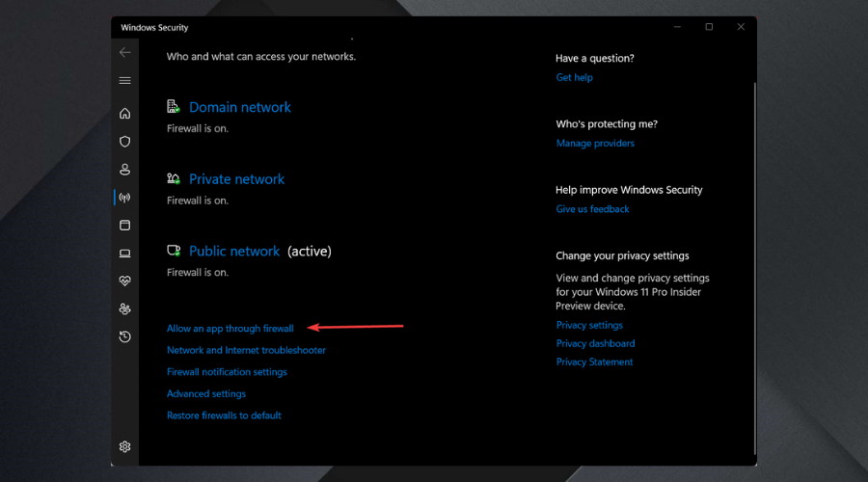Open Firewall notification settings link
The height and width of the screenshot is (482, 868).
[x=227, y=372]
